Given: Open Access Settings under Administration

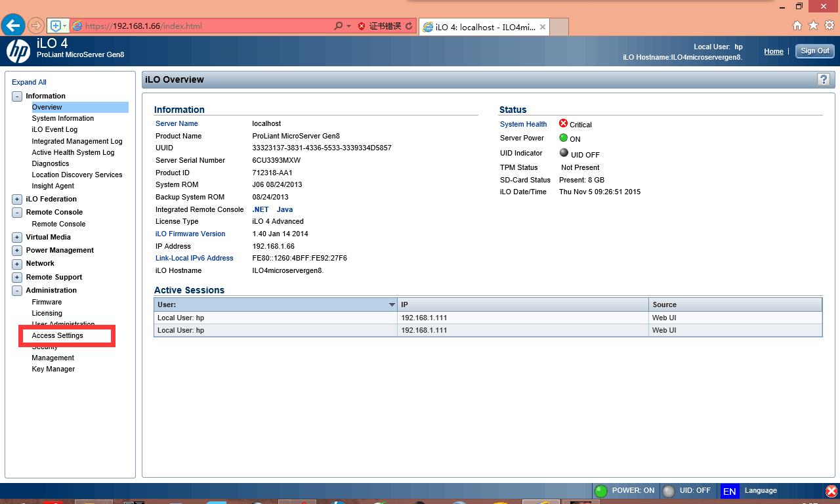Looking at the screenshot, I should 57,335.
